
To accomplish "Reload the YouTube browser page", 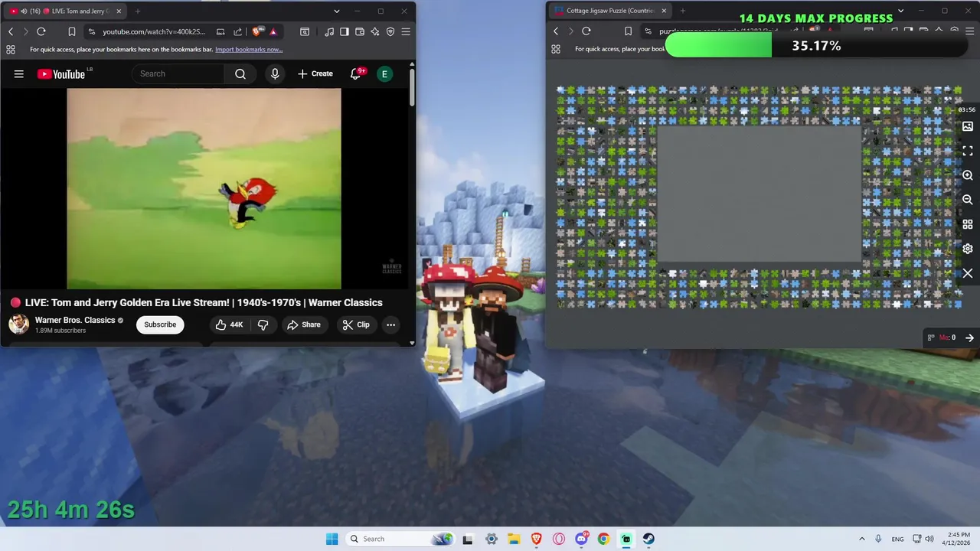I will 41,31.
